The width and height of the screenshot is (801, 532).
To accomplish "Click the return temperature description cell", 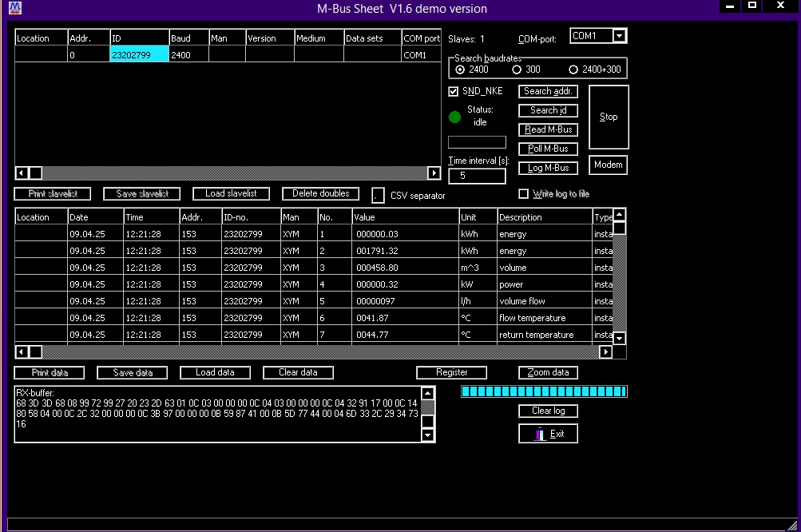I will point(545,335).
